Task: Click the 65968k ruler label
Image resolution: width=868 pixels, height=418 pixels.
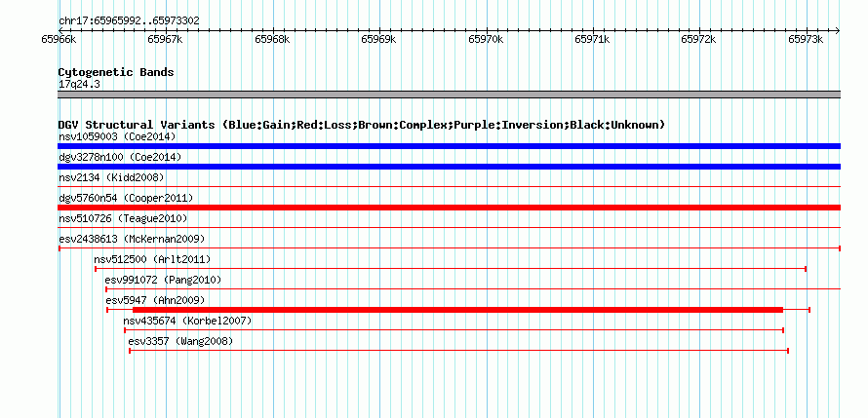Action: pyautogui.click(x=272, y=39)
